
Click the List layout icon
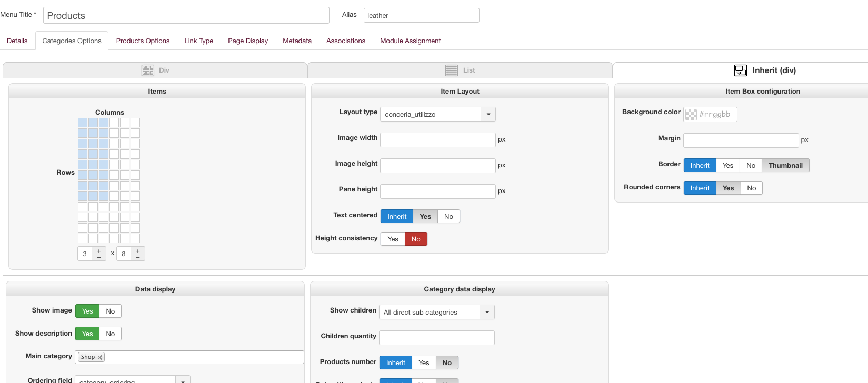[x=451, y=70]
